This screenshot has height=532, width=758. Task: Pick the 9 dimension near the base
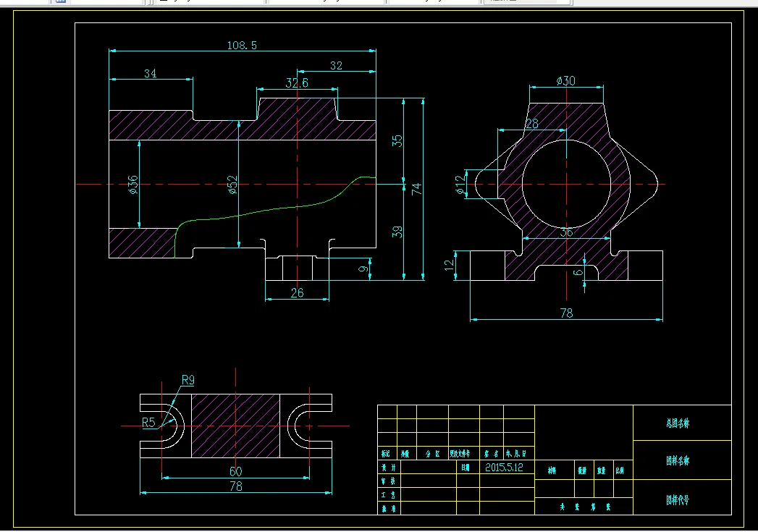point(363,269)
